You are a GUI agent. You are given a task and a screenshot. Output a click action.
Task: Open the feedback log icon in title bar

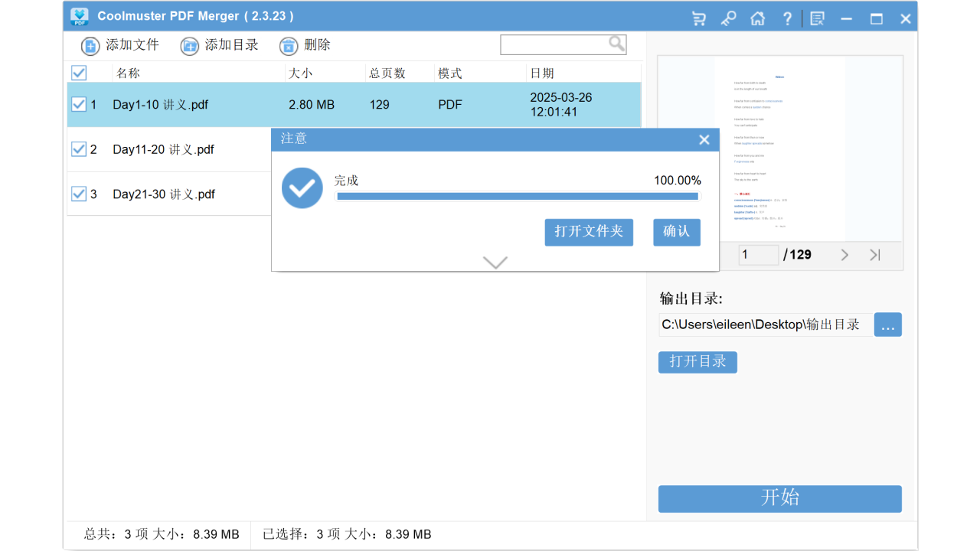pyautogui.click(x=816, y=17)
